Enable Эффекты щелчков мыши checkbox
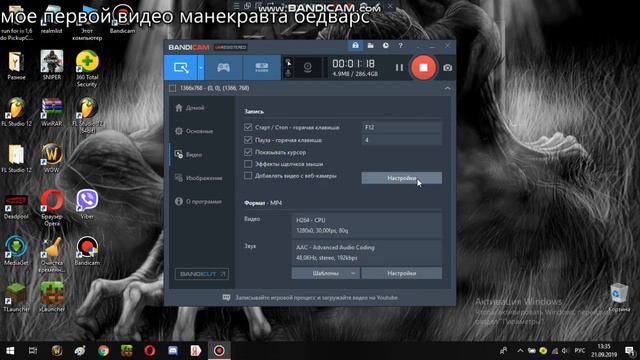The width and height of the screenshot is (640, 360). (x=248, y=164)
